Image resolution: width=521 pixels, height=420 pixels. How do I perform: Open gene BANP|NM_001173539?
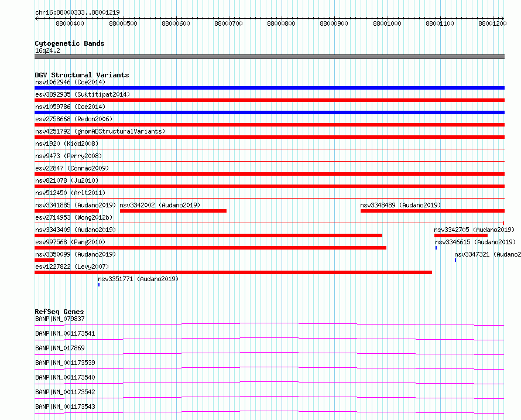pyautogui.click(x=65, y=363)
